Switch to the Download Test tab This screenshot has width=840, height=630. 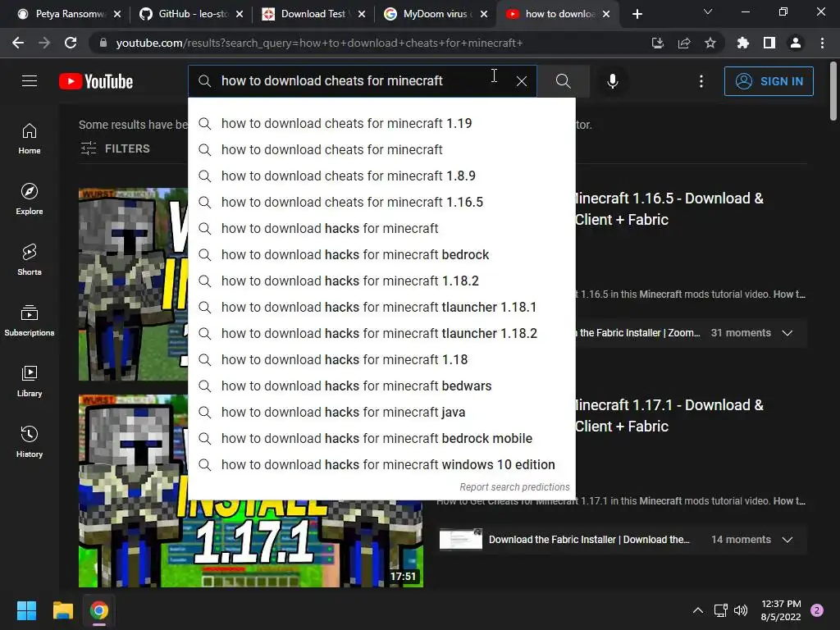coord(313,14)
